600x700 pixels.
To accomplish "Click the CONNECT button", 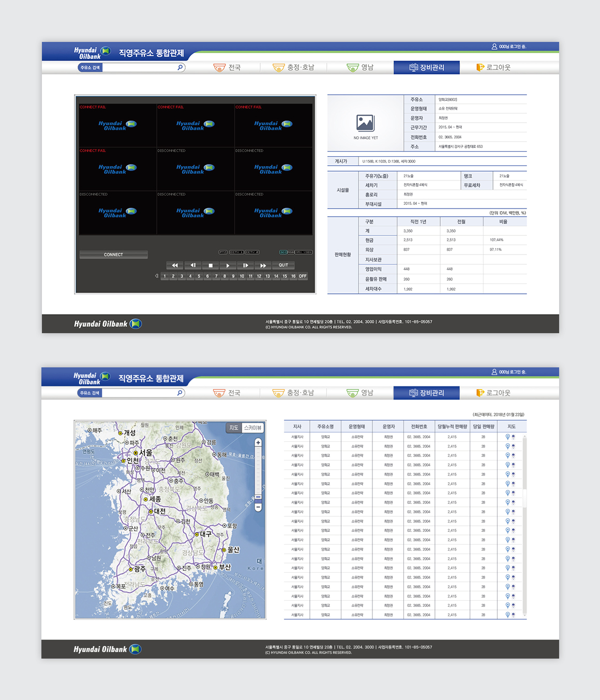I will 113,255.
